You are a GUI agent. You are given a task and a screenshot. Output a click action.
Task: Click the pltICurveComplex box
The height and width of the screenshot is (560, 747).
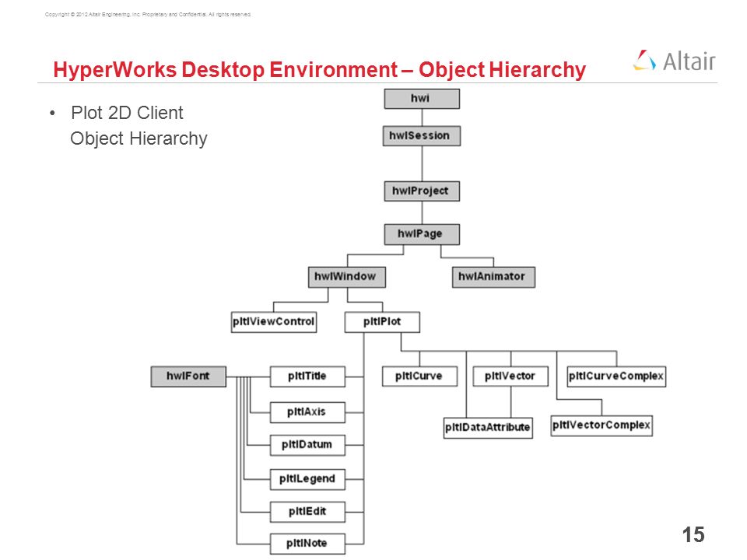coord(616,376)
